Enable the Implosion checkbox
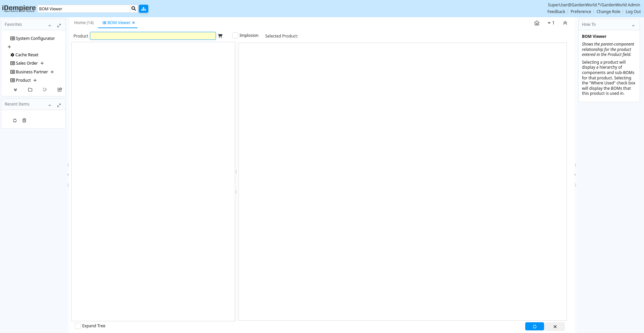The height and width of the screenshot is (333, 644). (x=235, y=36)
